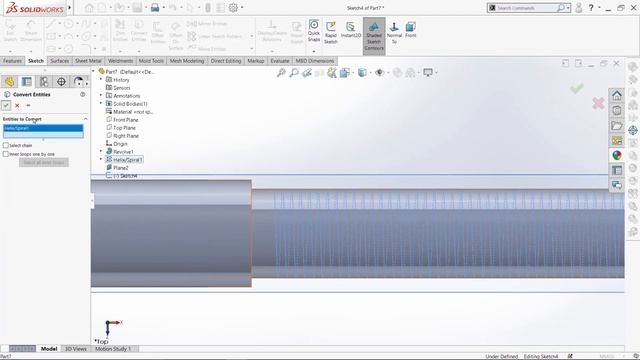Open the Options gear icon

click(233, 7)
